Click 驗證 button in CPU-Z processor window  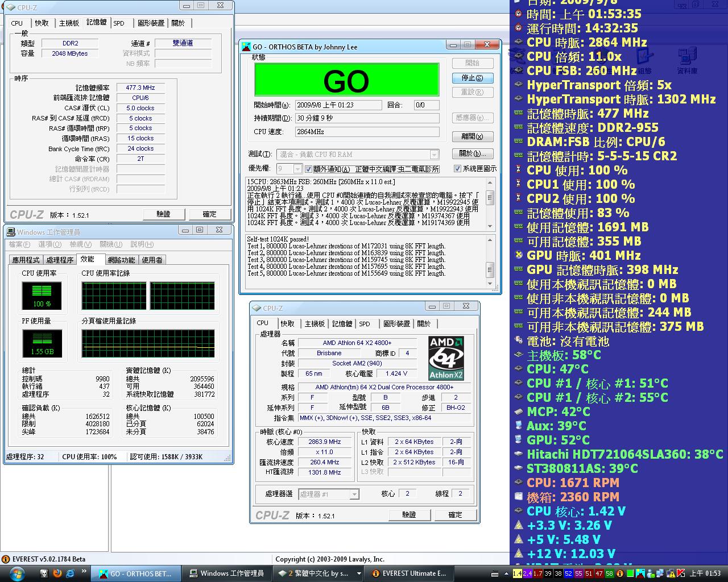point(409,515)
